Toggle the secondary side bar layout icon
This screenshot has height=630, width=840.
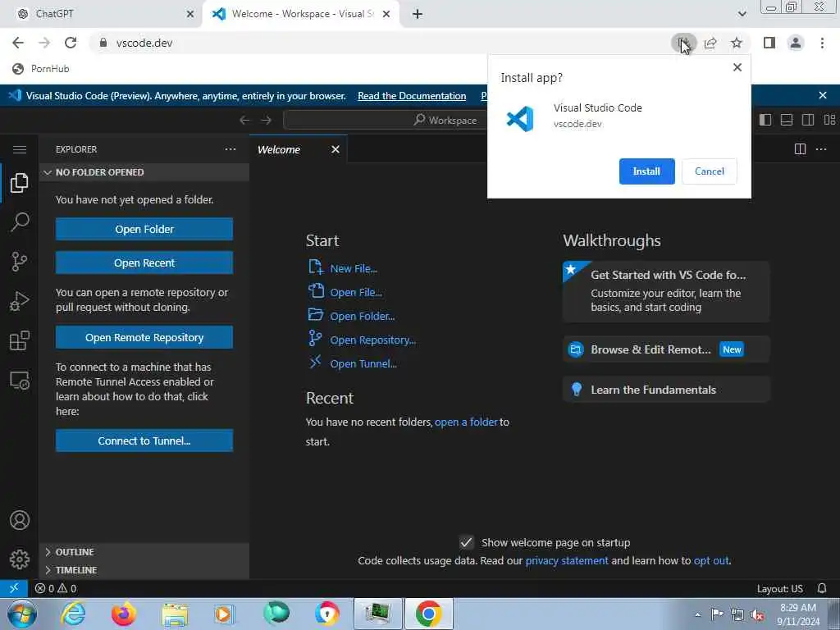[808, 120]
